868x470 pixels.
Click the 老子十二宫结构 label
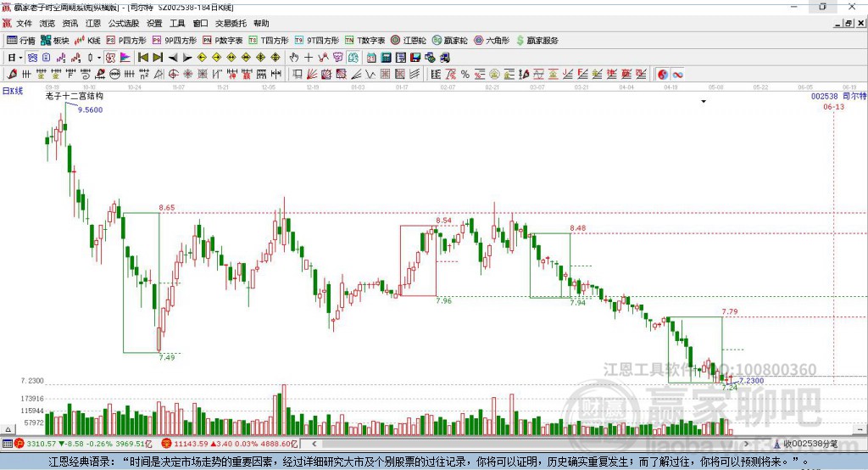(x=75, y=96)
